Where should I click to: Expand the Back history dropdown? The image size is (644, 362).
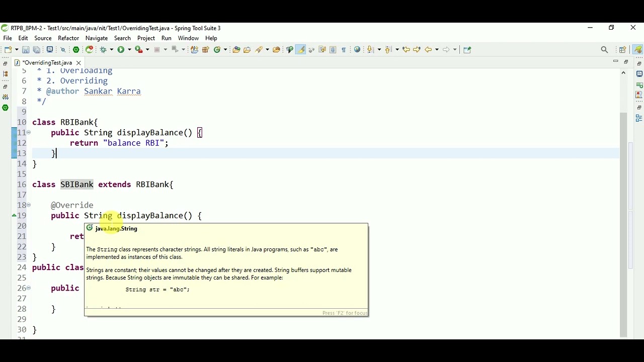pos(437,50)
